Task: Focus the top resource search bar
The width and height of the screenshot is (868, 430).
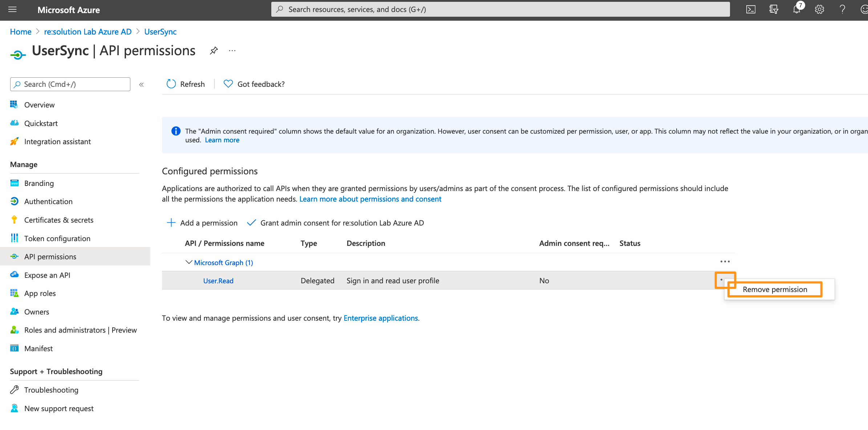Action: pyautogui.click(x=500, y=9)
